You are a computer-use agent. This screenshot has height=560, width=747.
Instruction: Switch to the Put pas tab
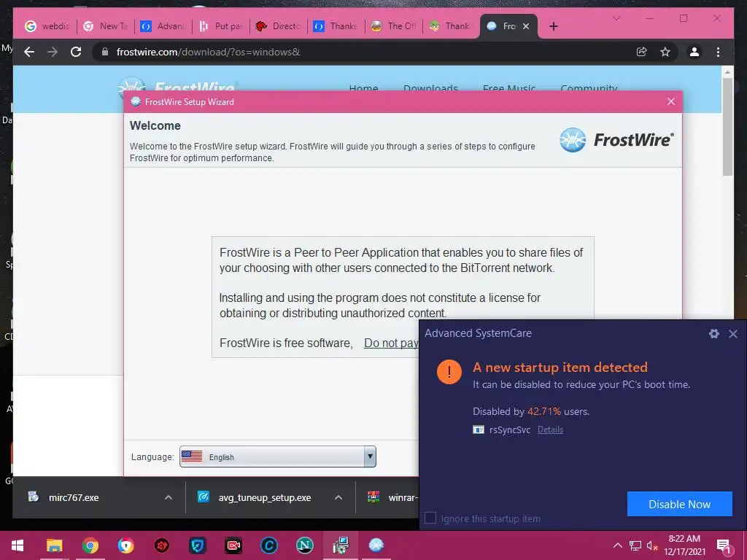coord(221,26)
